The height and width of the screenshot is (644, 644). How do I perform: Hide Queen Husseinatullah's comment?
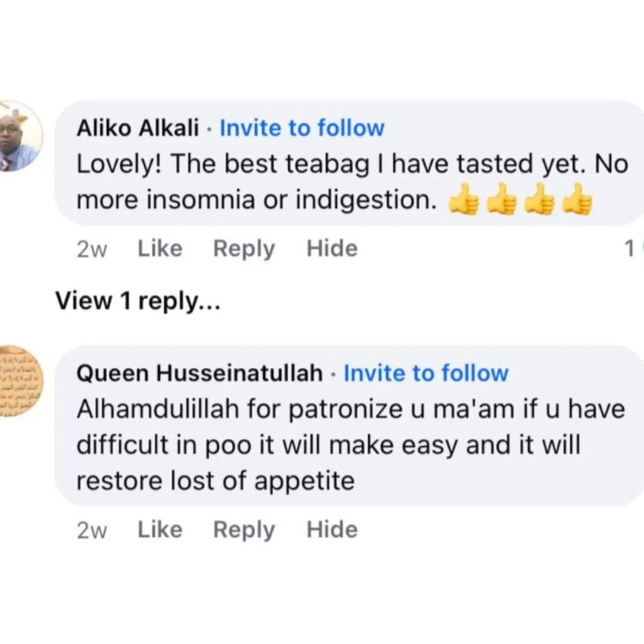[331, 530]
